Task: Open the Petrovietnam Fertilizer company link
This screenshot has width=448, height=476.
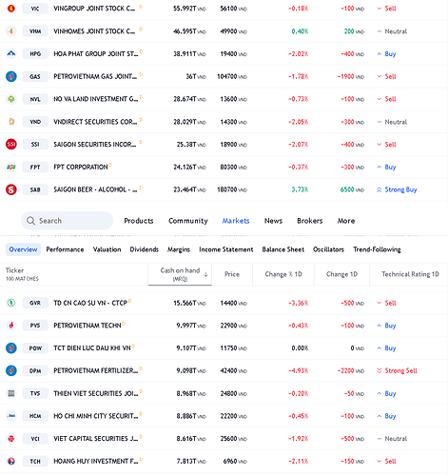Action: 95,370
